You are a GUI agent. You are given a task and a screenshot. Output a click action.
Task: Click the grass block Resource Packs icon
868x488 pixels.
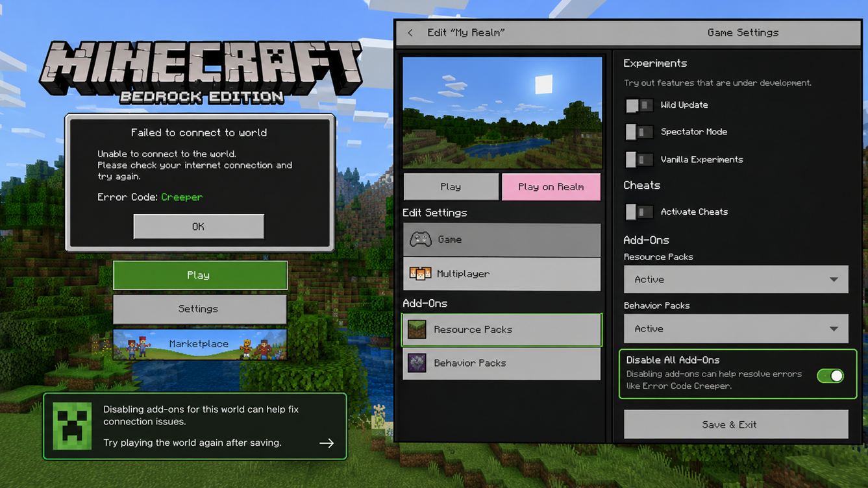point(417,330)
